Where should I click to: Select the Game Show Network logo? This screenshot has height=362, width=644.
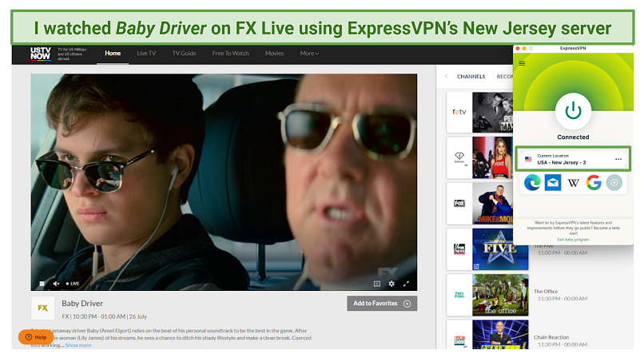tap(459, 340)
